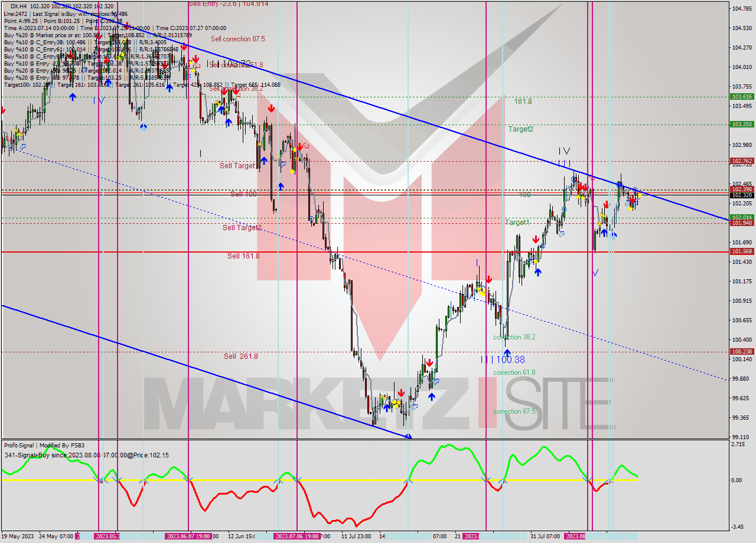The height and width of the screenshot is (543, 756).
Task: Click the 2.715 indicator scale value
Action: click(738, 444)
